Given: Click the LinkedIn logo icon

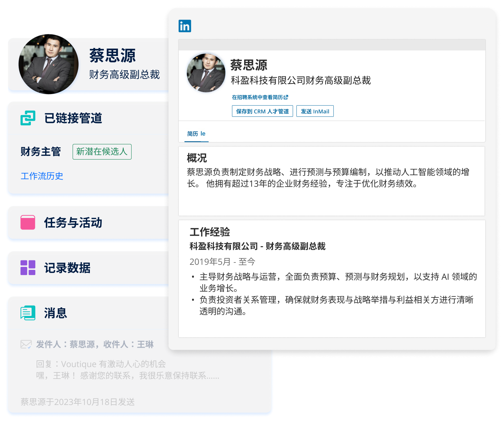Looking at the screenshot, I should 185,26.
